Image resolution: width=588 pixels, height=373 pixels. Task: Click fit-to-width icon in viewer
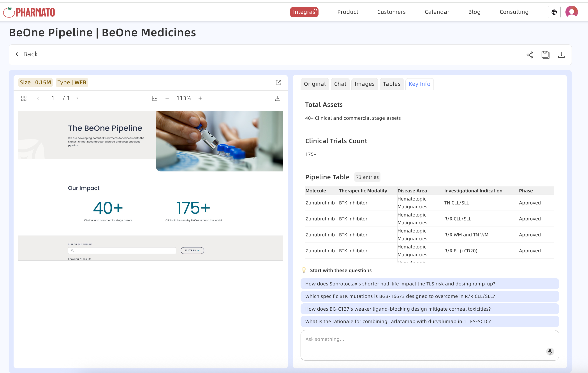(x=155, y=98)
